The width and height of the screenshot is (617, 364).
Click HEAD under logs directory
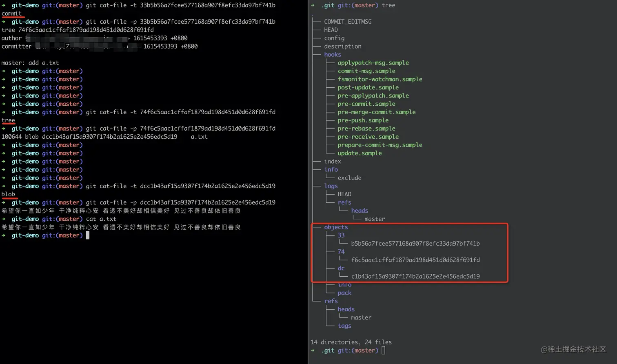(x=344, y=194)
